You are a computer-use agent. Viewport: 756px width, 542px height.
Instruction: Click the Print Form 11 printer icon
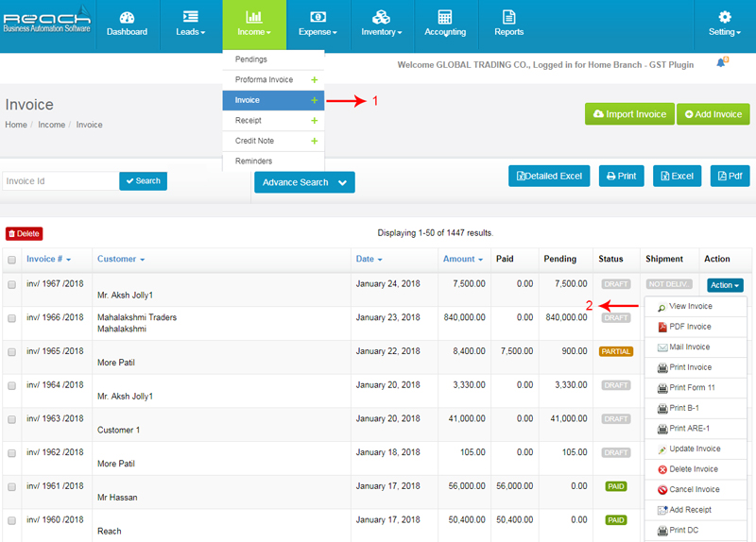[662, 388]
